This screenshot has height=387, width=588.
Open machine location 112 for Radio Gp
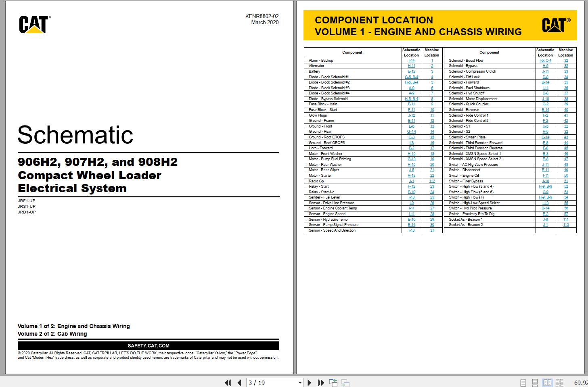click(432, 181)
